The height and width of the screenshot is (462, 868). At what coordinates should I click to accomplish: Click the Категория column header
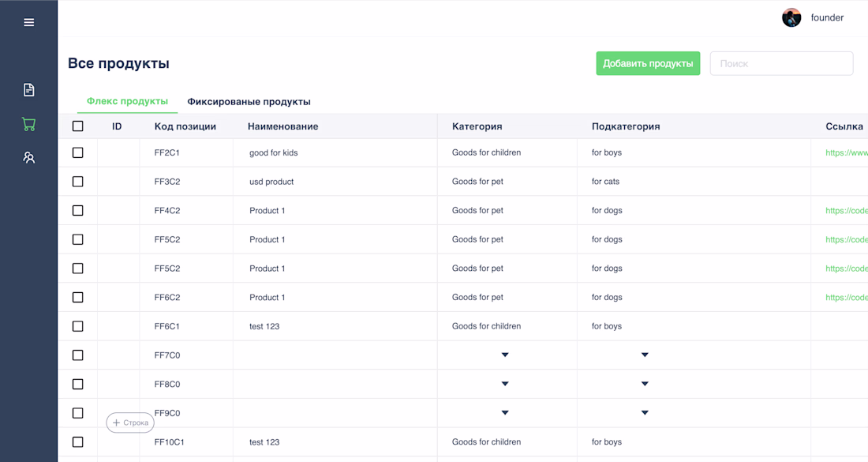477,126
